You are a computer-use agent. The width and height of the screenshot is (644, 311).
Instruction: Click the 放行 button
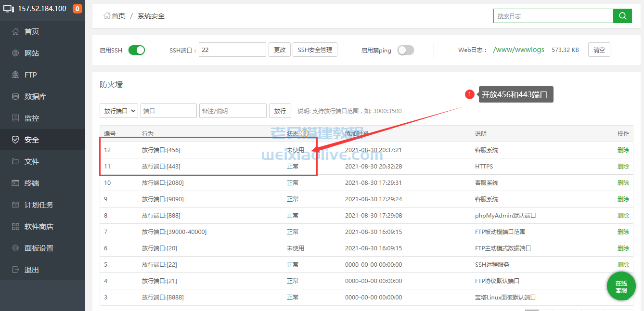tap(280, 111)
